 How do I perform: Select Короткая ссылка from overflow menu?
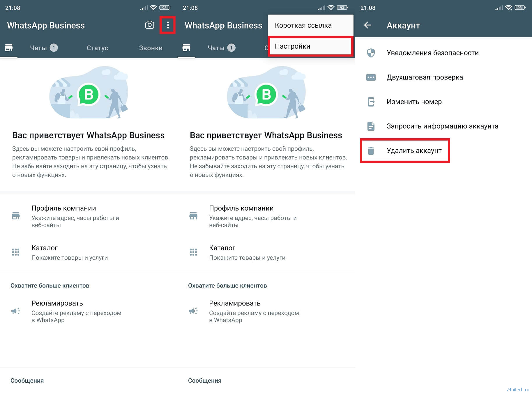(x=311, y=25)
